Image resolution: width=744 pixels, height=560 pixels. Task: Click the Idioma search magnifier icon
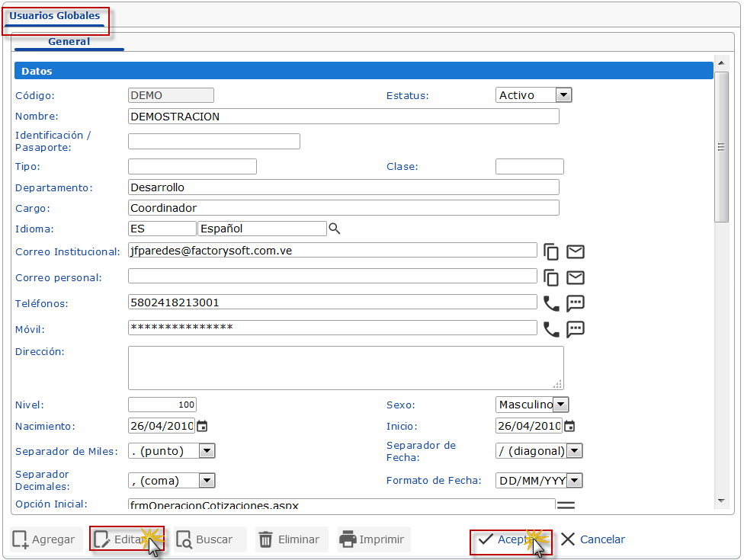click(x=334, y=229)
